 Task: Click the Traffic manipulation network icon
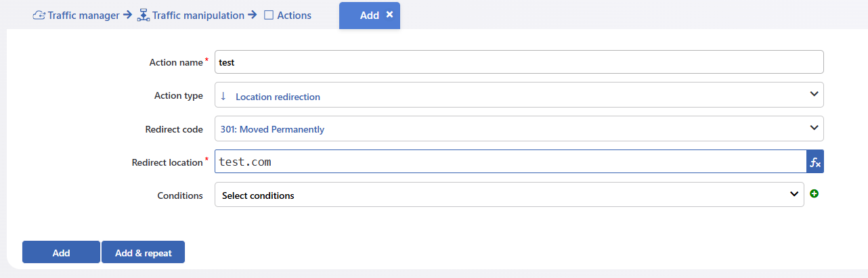point(143,15)
